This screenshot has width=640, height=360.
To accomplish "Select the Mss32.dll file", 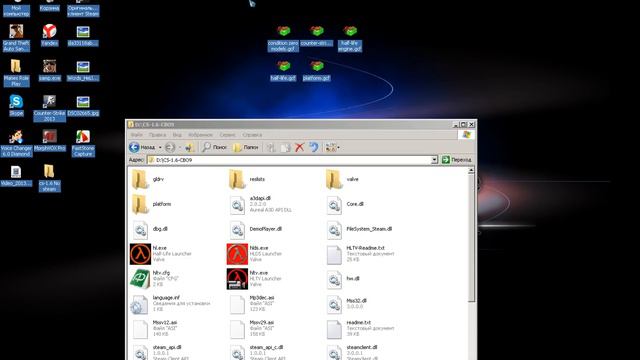I will [x=347, y=304].
